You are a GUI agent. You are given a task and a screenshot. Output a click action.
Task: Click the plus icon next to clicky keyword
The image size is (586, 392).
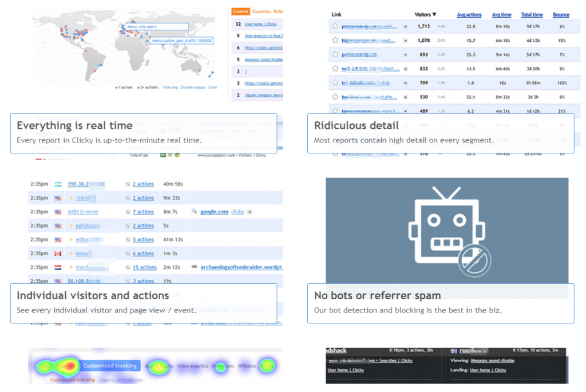click(x=250, y=212)
